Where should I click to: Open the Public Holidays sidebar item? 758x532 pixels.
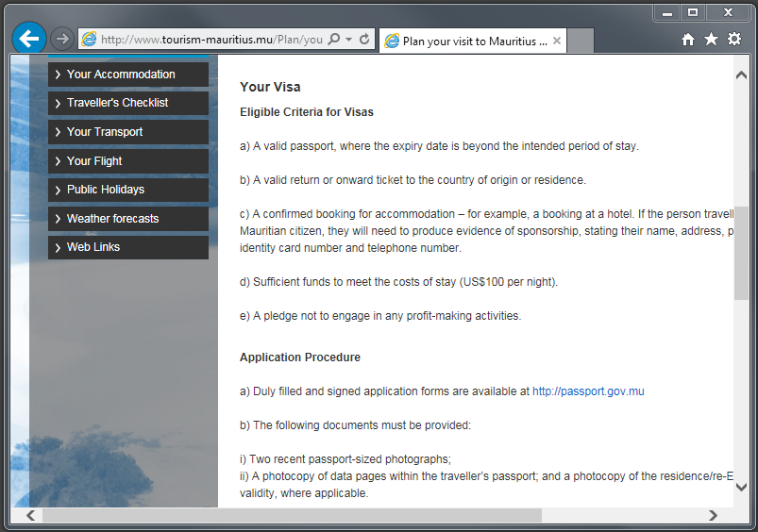pyautogui.click(x=128, y=190)
